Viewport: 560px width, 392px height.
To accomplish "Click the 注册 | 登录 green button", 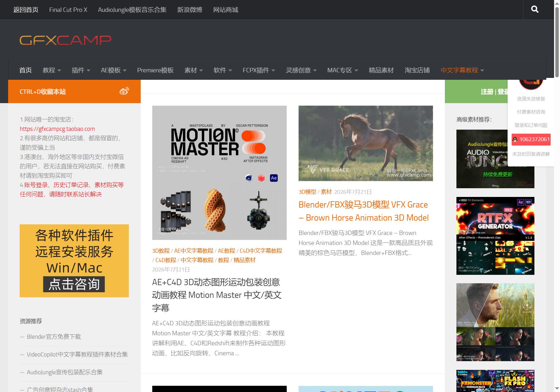I will tap(494, 91).
